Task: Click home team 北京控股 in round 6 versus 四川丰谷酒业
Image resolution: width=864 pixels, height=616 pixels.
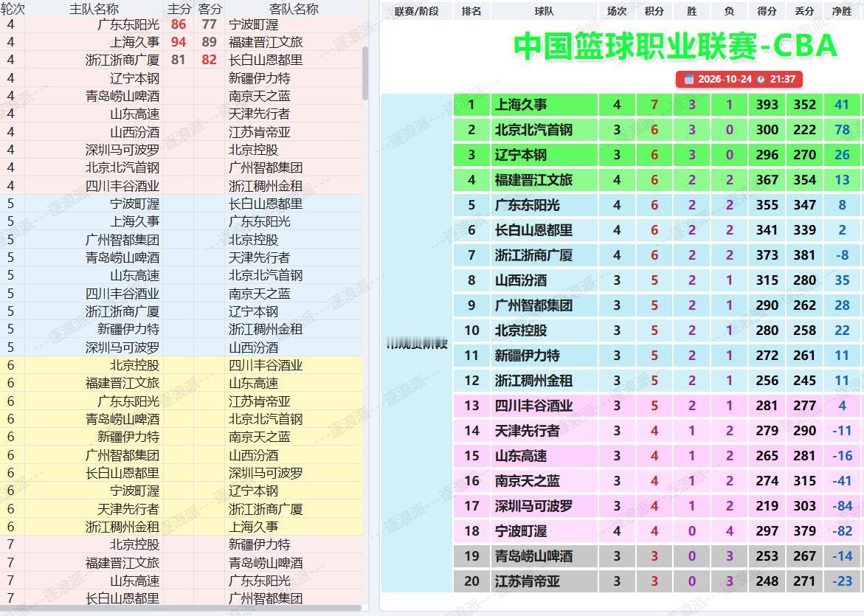Action: 134,365
